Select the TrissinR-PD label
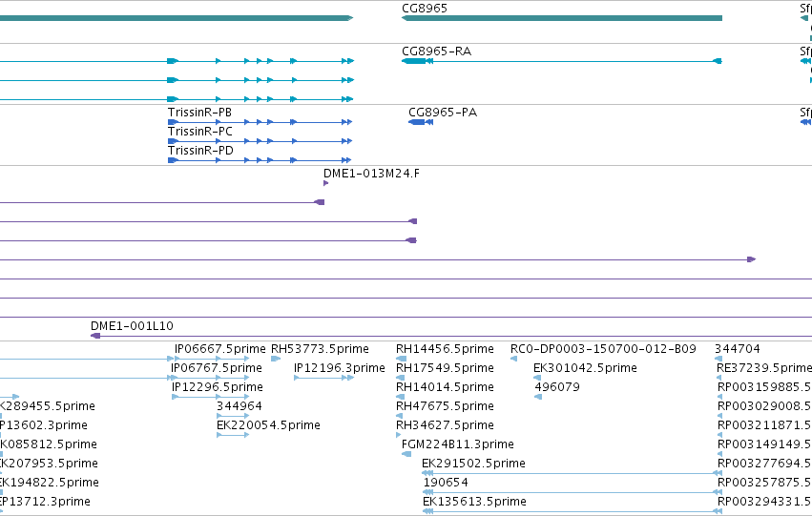The height and width of the screenshot is (516, 812). click(x=200, y=151)
